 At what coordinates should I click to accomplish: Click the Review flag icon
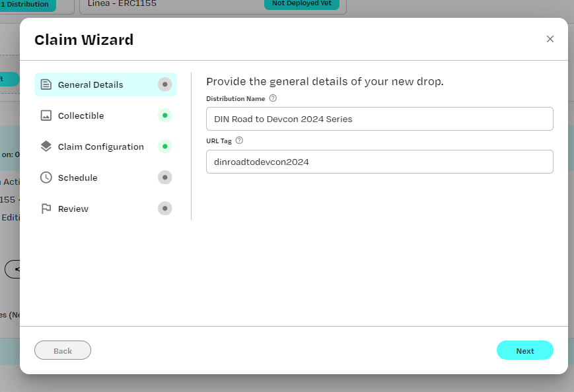click(x=46, y=209)
